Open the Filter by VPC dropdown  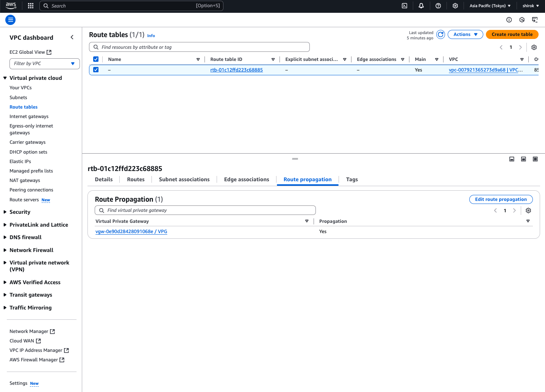pos(45,64)
